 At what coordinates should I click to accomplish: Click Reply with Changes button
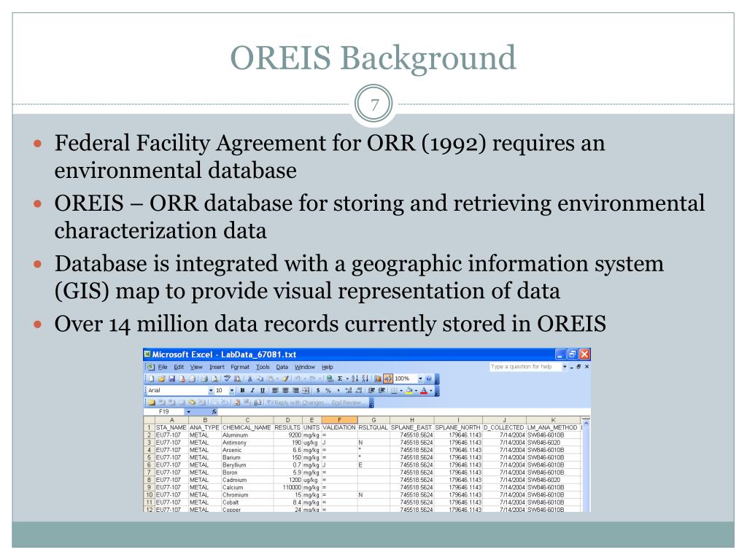(295, 402)
